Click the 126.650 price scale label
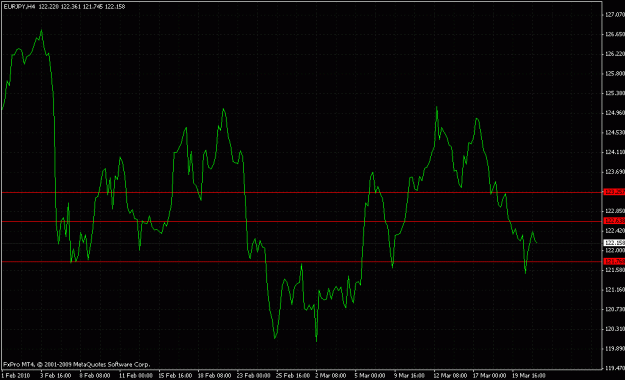This screenshot has height=380, width=625. pyautogui.click(x=615, y=34)
